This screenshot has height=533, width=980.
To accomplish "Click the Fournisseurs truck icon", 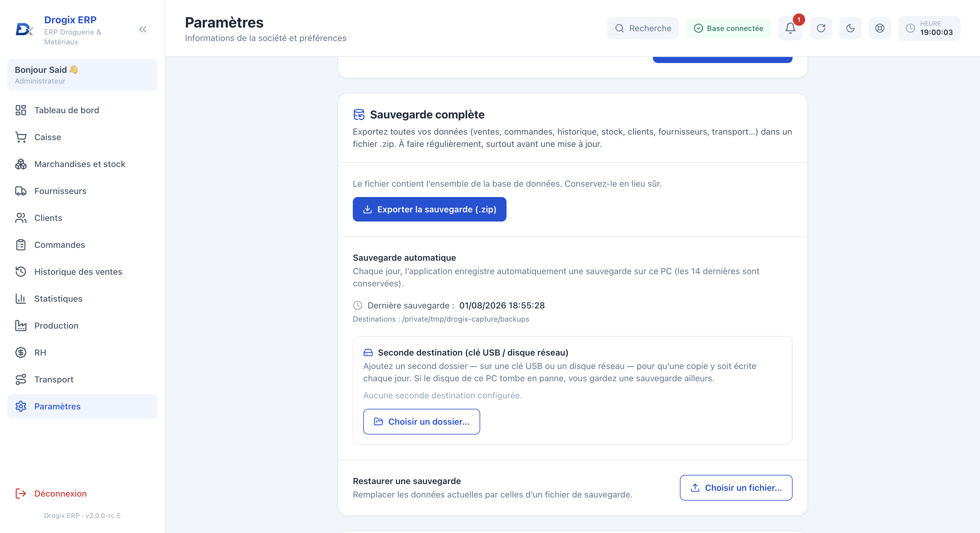I will point(21,191).
